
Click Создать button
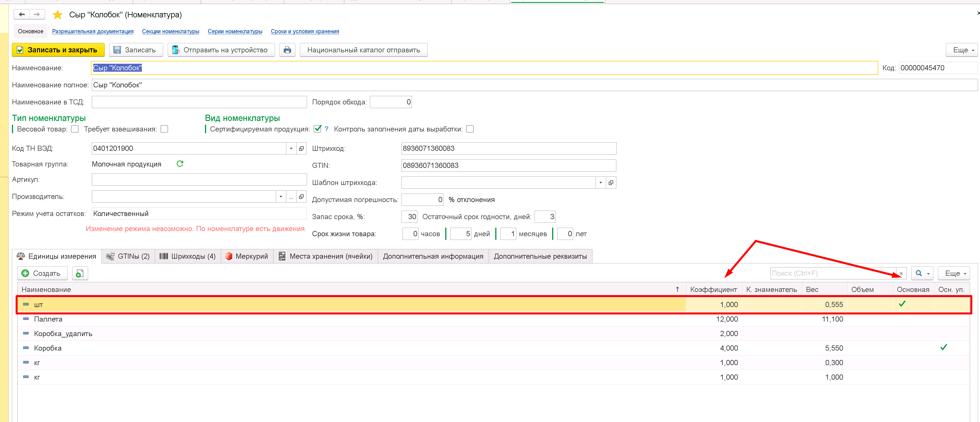coord(42,273)
